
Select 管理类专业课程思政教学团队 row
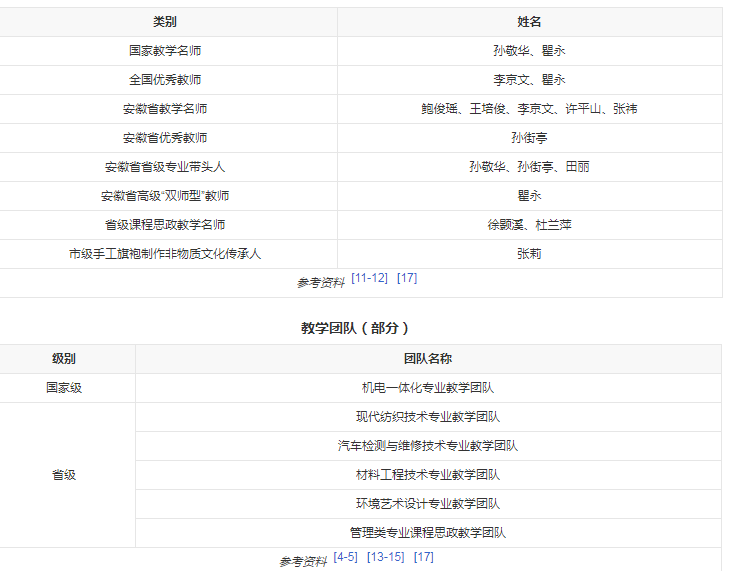point(428,533)
